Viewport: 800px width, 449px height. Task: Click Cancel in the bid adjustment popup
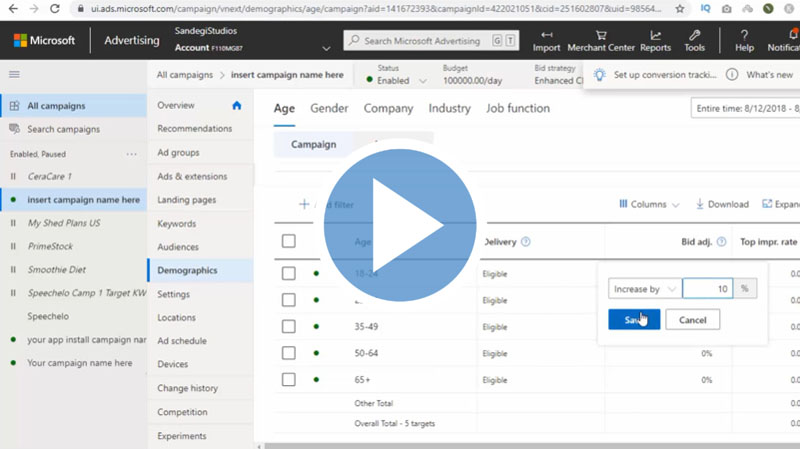(692, 319)
